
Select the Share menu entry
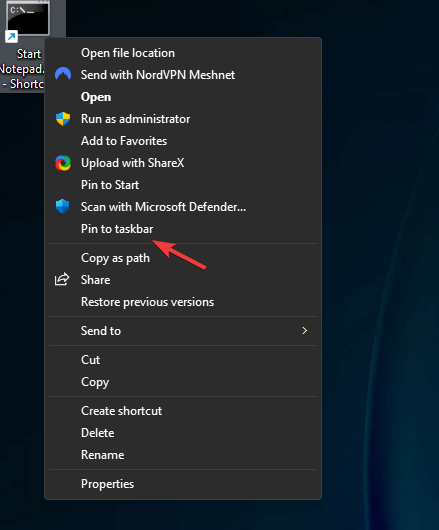(183, 280)
